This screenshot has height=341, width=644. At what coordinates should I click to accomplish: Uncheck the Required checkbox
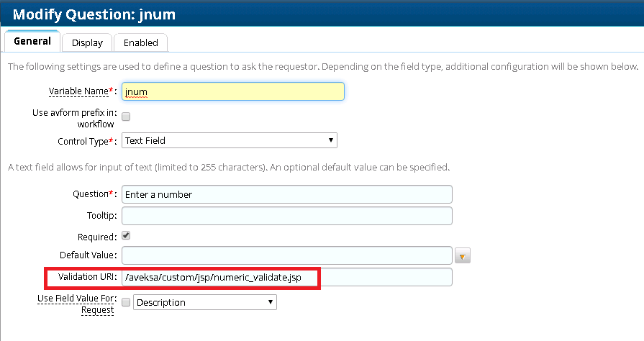126,236
